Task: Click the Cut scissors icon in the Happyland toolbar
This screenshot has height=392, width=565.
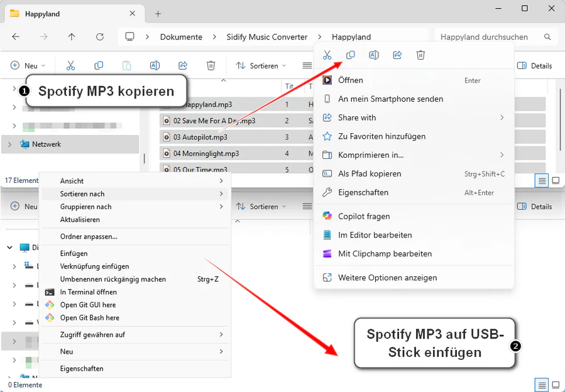Action: 70,65
